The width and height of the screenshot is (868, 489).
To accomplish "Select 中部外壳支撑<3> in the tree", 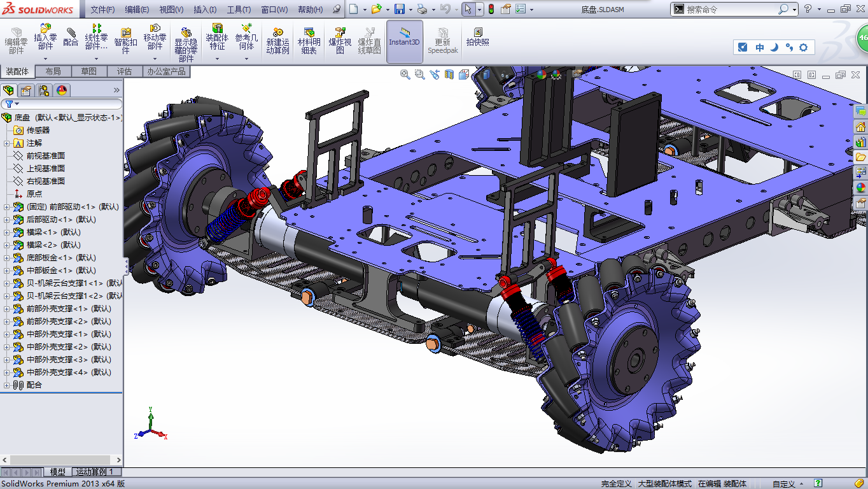I will 69,360.
